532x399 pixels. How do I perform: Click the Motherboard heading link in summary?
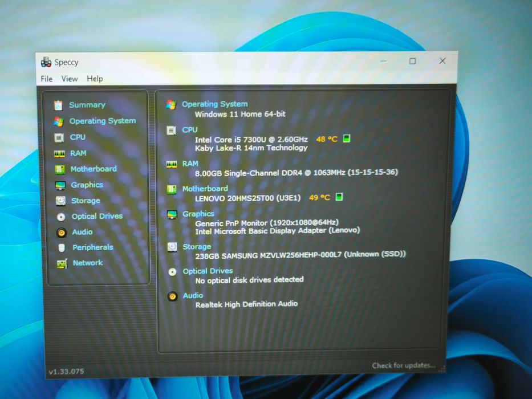[205, 189]
